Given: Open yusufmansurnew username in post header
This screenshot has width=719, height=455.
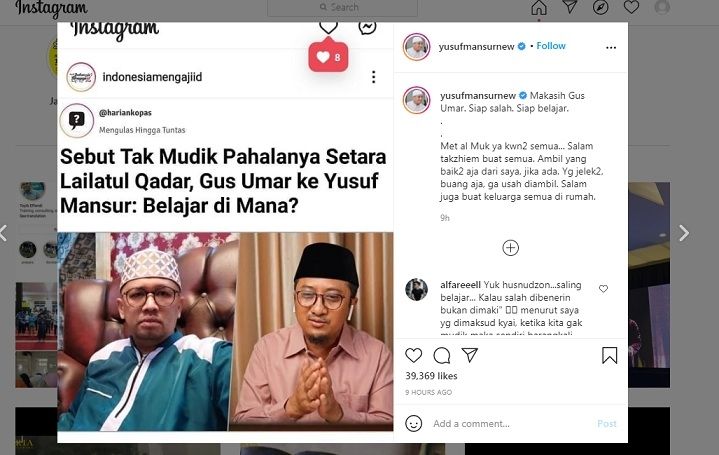Looking at the screenshot, I should coord(476,46).
